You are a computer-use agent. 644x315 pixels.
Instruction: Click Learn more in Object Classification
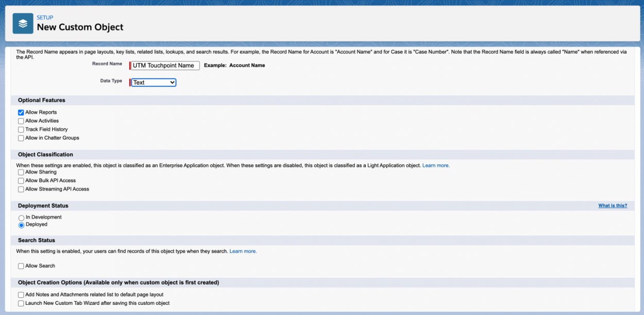coord(436,165)
